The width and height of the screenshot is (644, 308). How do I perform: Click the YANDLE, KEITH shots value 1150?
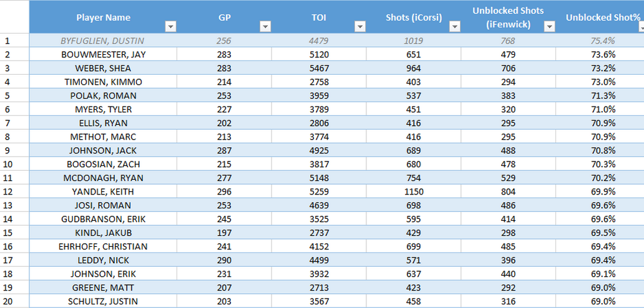pos(414,191)
